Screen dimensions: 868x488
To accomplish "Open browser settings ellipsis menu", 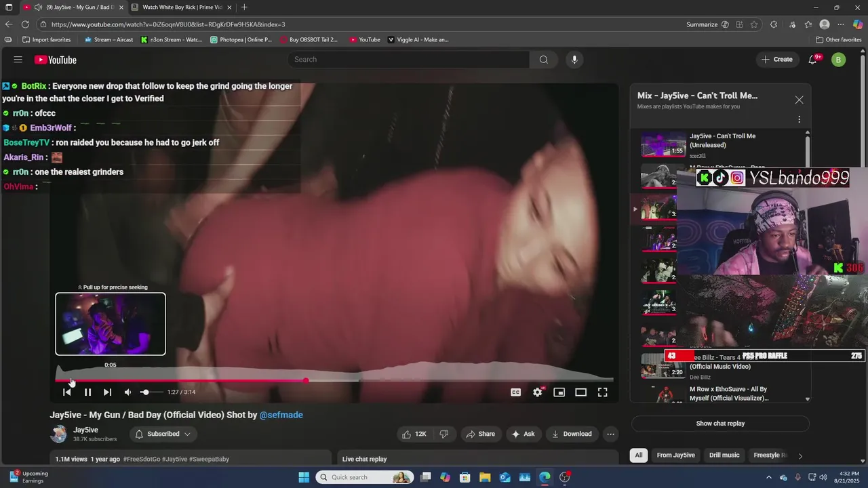I will [841, 24].
